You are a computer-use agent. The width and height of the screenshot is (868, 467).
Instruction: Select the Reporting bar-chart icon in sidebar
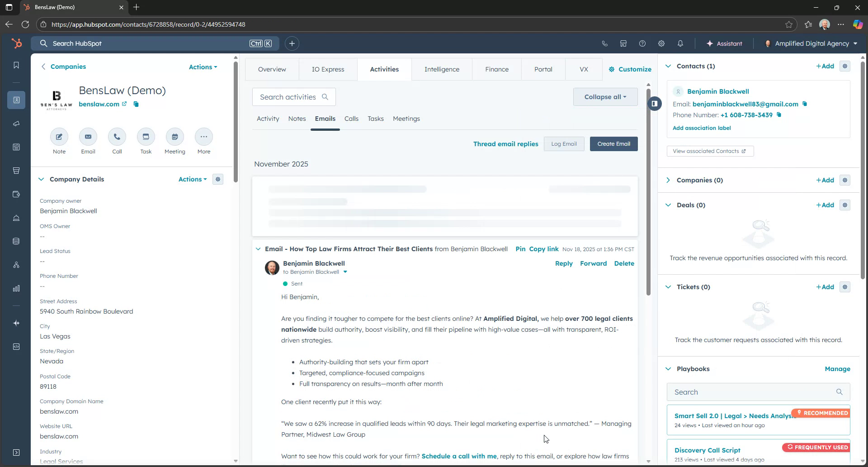coord(16,288)
